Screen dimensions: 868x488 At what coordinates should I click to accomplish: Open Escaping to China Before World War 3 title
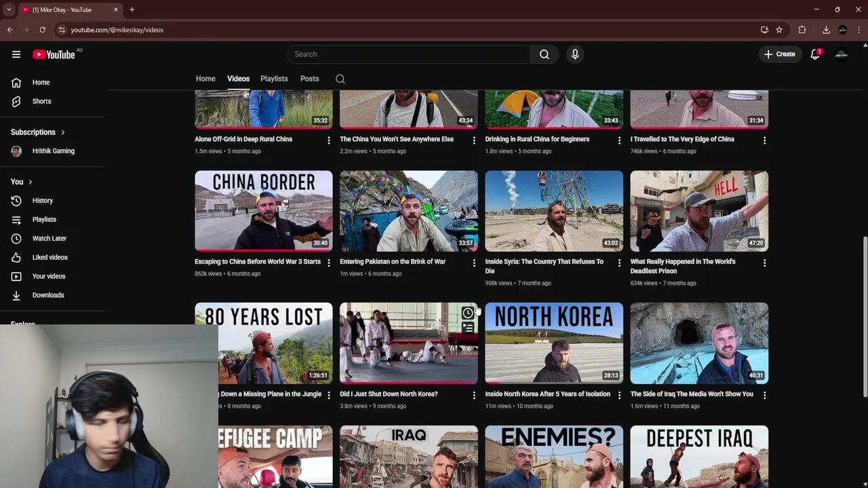[x=258, y=262]
